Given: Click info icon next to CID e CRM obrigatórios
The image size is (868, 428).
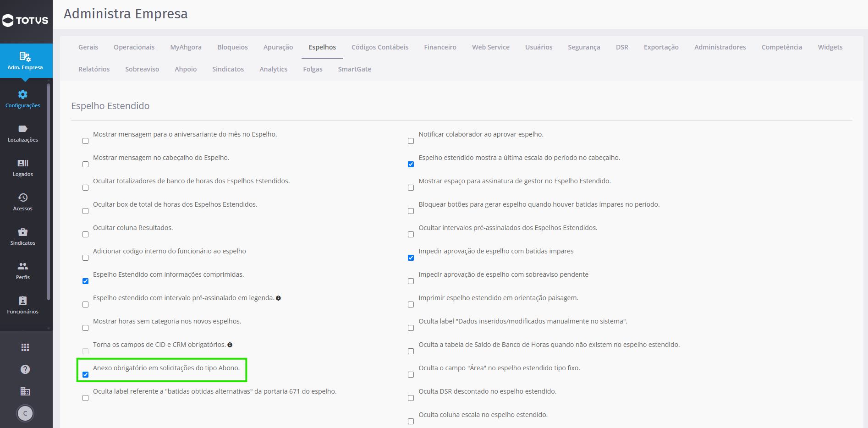Looking at the screenshot, I should pos(230,345).
